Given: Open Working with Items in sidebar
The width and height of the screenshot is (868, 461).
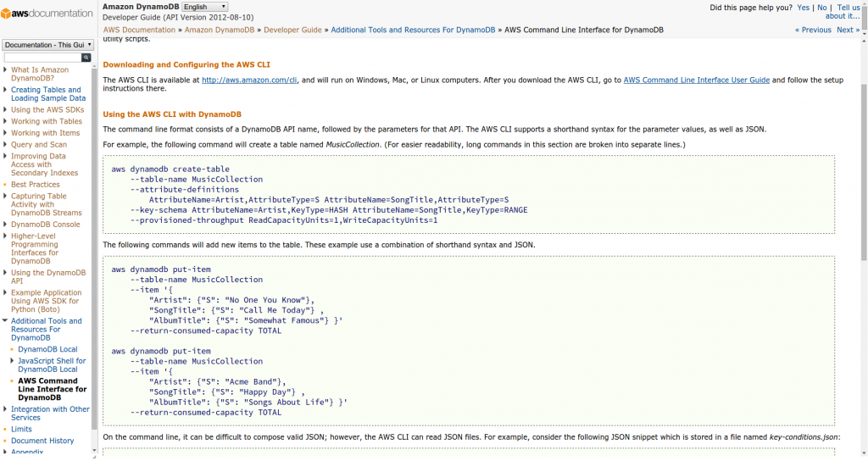Looking at the screenshot, I should coord(46,133).
